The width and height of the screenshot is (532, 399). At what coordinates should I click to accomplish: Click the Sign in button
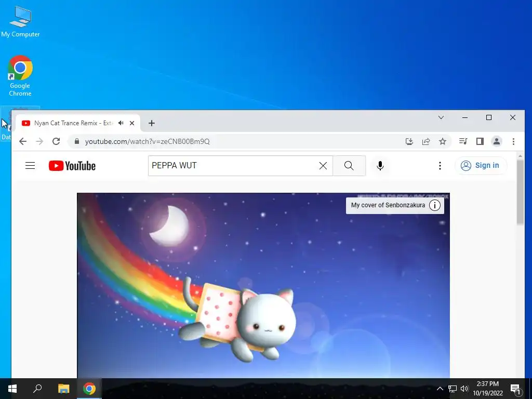pos(481,166)
